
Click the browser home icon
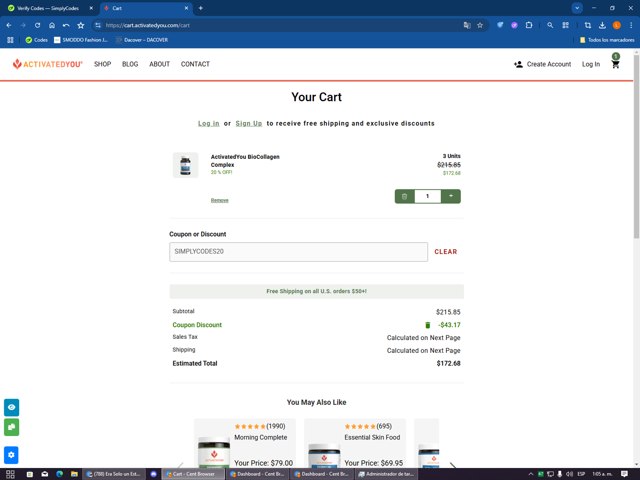(52, 25)
